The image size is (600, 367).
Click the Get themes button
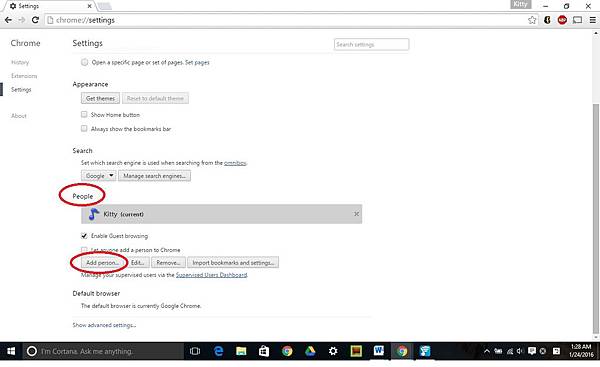pos(100,98)
